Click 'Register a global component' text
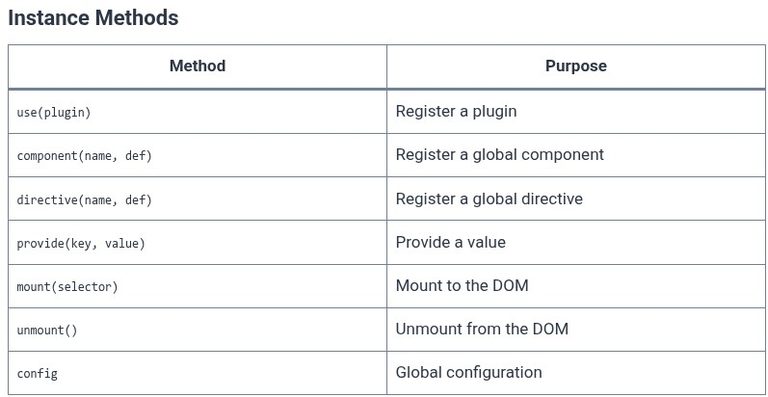Viewport: 768px width, 397px height. pyautogui.click(x=500, y=155)
